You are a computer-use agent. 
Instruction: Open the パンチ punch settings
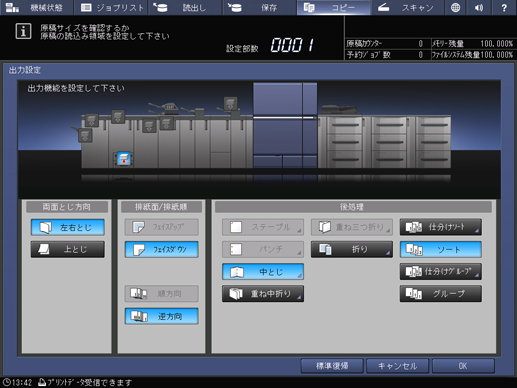tap(263, 249)
